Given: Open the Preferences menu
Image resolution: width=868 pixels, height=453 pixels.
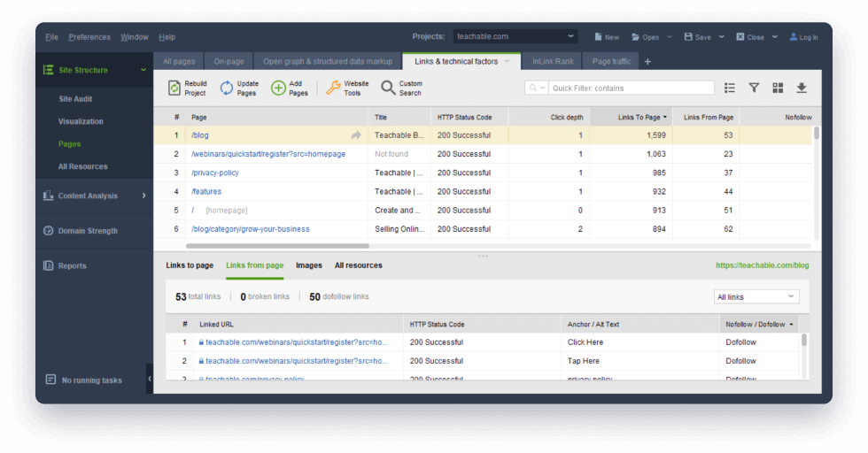Looking at the screenshot, I should coord(89,37).
